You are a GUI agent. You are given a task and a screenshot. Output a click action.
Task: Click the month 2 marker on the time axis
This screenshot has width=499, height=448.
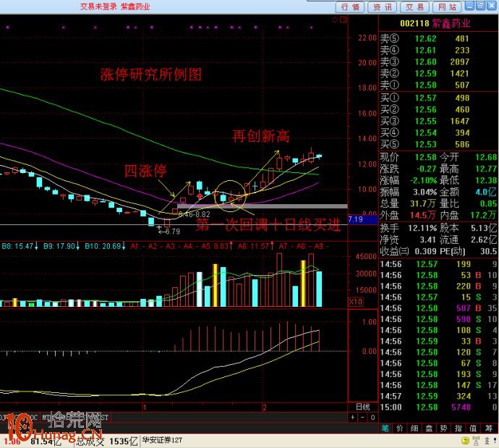tap(265, 407)
